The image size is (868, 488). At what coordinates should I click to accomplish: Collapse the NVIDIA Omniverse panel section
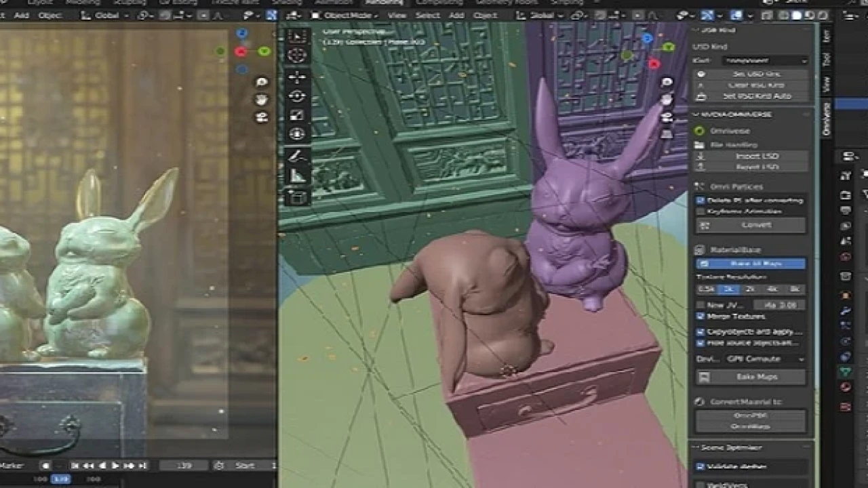[696, 115]
